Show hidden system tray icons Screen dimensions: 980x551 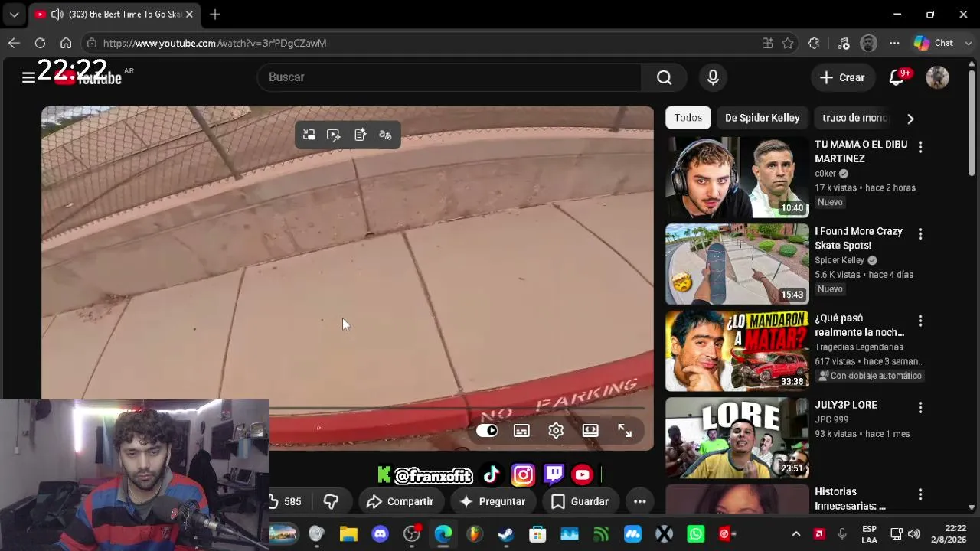tap(796, 534)
